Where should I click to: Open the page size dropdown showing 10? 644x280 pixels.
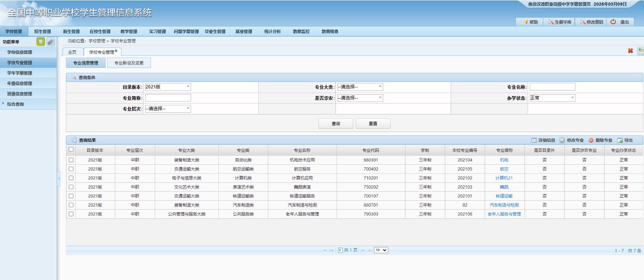click(382, 250)
